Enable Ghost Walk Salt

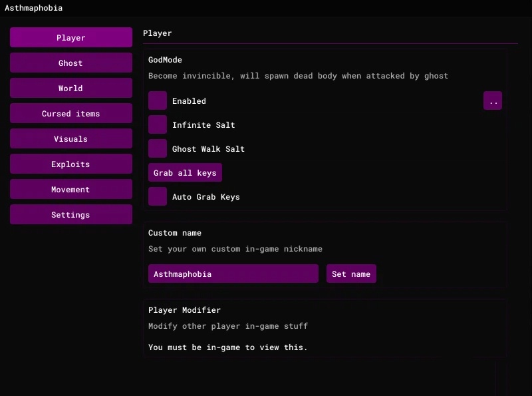[157, 148]
